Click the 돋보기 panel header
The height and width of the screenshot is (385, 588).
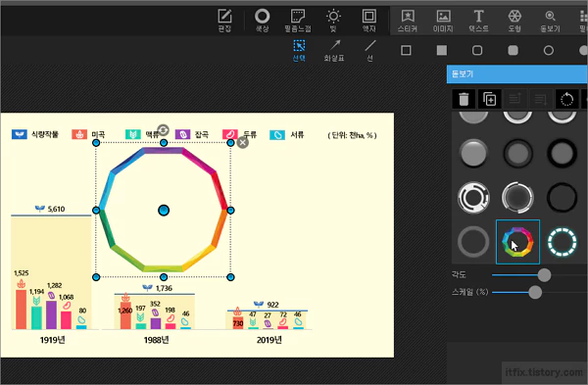click(x=517, y=73)
